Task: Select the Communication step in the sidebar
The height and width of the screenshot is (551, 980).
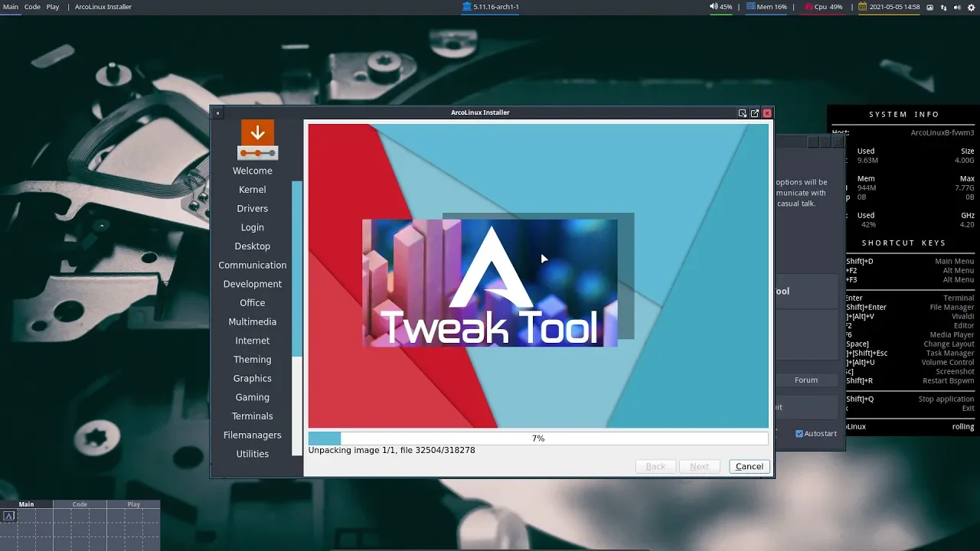Action: (253, 265)
